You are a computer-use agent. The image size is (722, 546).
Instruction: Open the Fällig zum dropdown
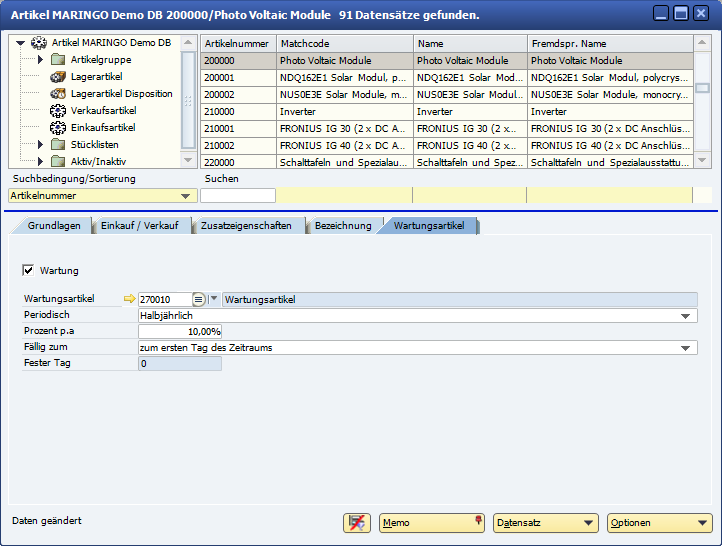[x=686, y=348]
